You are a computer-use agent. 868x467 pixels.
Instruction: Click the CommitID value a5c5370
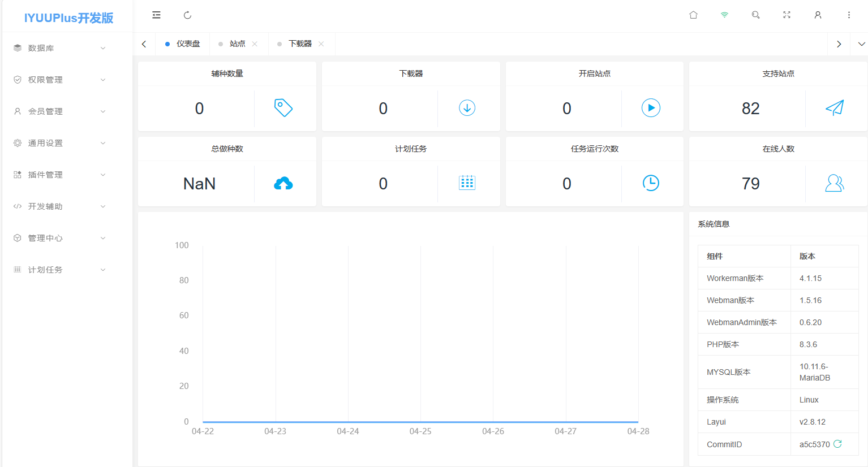tap(814, 444)
